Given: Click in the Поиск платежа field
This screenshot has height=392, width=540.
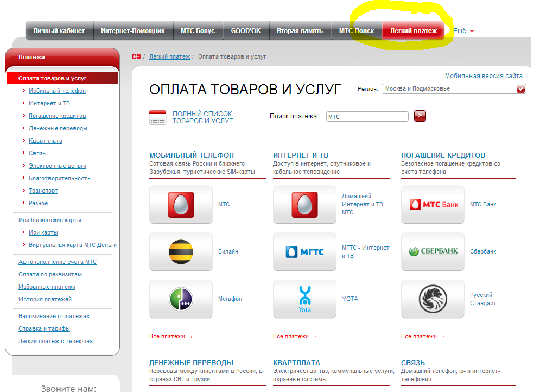Looking at the screenshot, I should (367, 116).
